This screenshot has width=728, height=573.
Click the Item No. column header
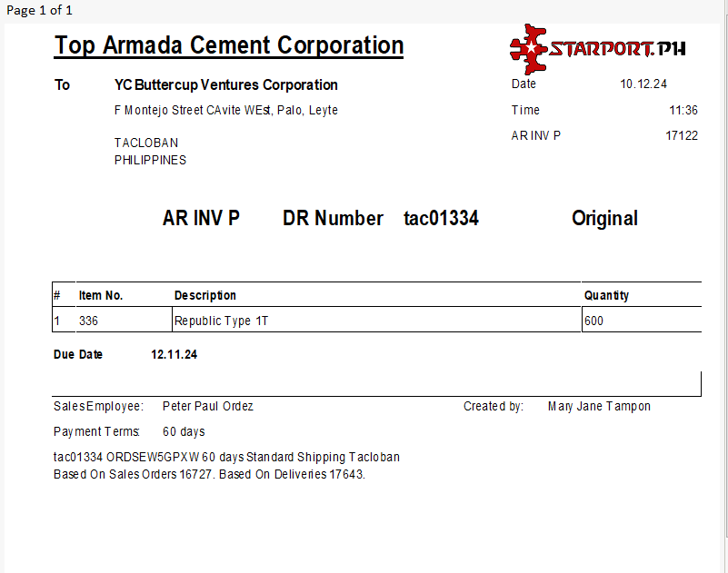[101, 296]
